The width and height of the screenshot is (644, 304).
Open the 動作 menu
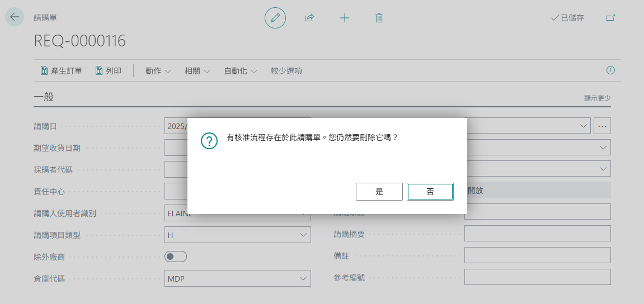pyautogui.click(x=158, y=70)
